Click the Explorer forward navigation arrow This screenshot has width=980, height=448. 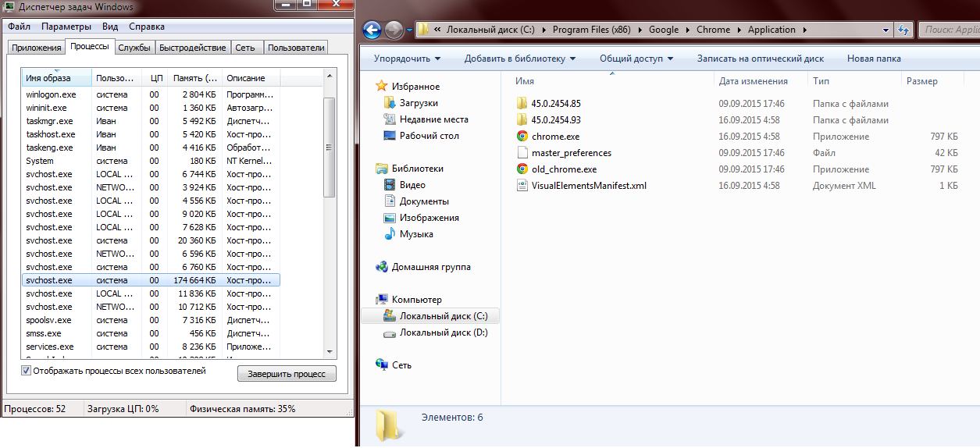point(394,30)
